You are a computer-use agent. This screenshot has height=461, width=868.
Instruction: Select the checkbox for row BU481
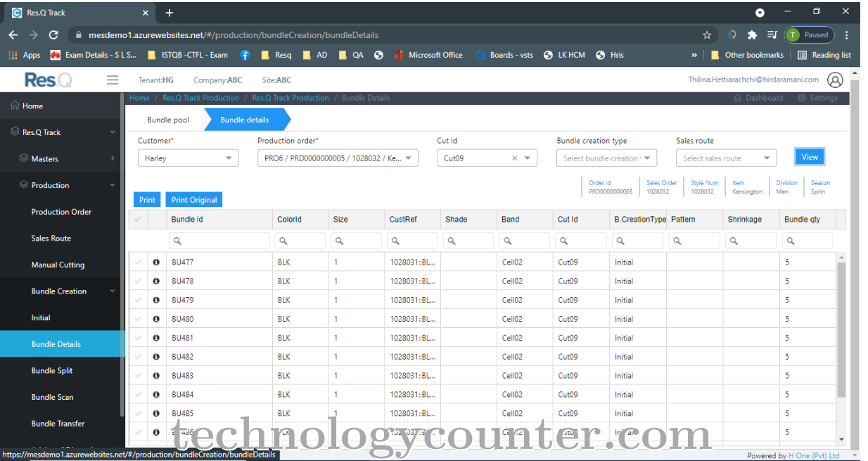coord(138,339)
